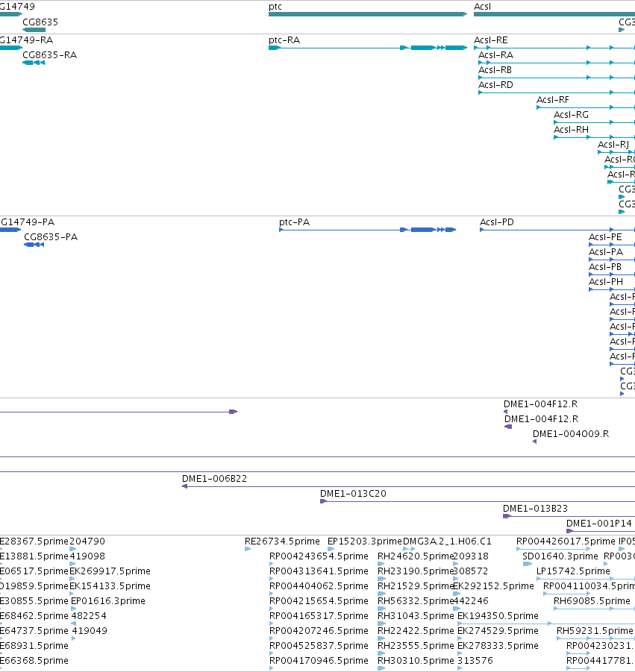
Task: Click protein label Acsl-PA
Action: (606, 252)
